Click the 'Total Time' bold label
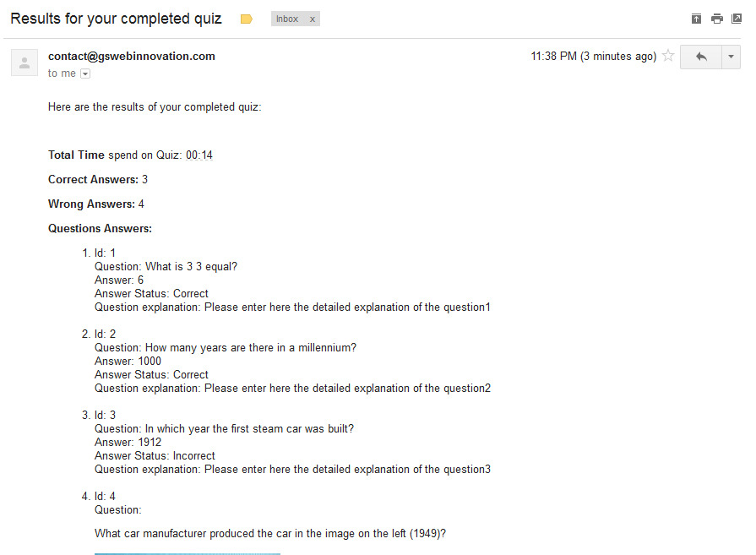 [76, 155]
